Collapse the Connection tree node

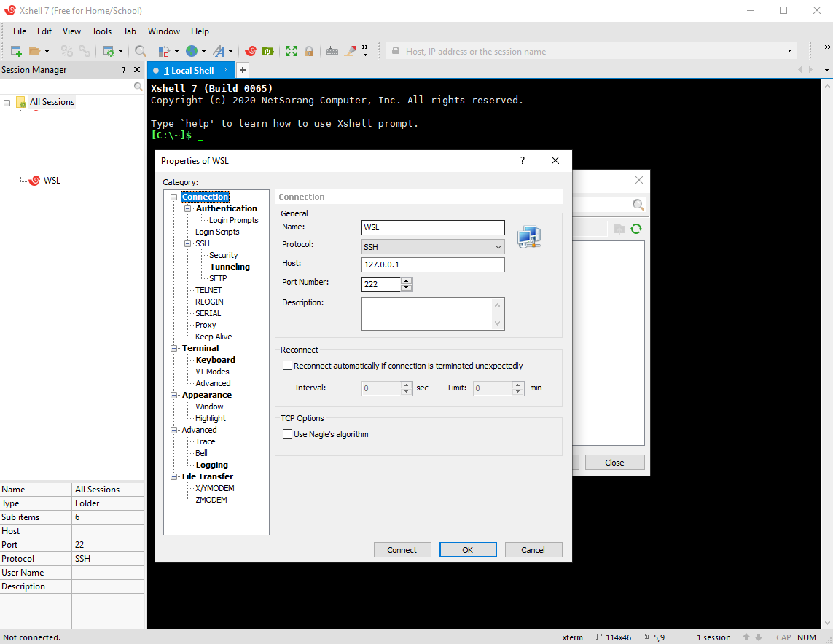pos(173,197)
